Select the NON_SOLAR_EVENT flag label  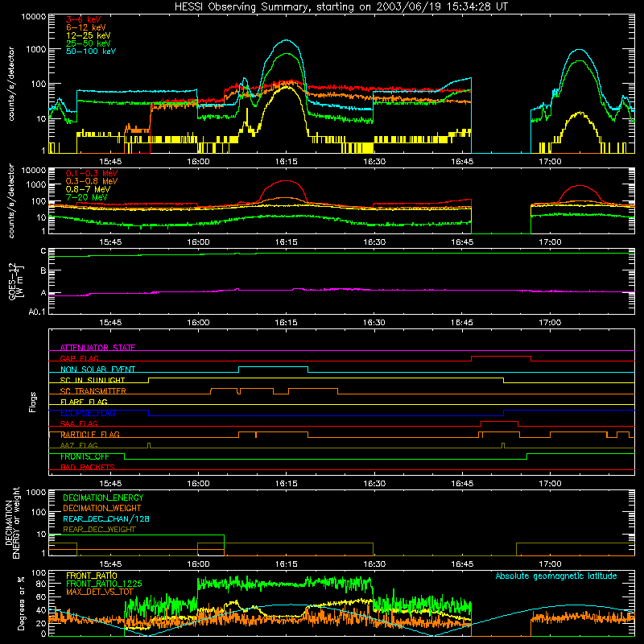pyautogui.click(x=97, y=369)
